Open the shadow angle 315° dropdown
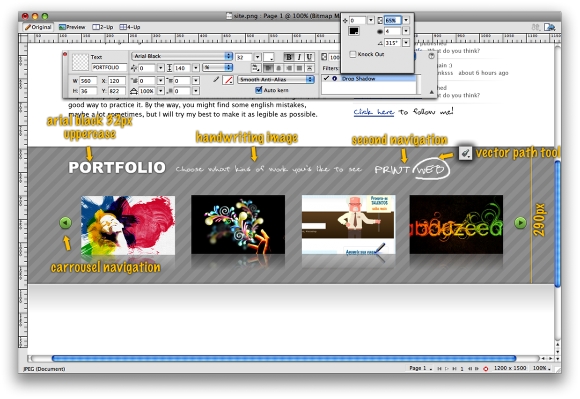 (406, 43)
